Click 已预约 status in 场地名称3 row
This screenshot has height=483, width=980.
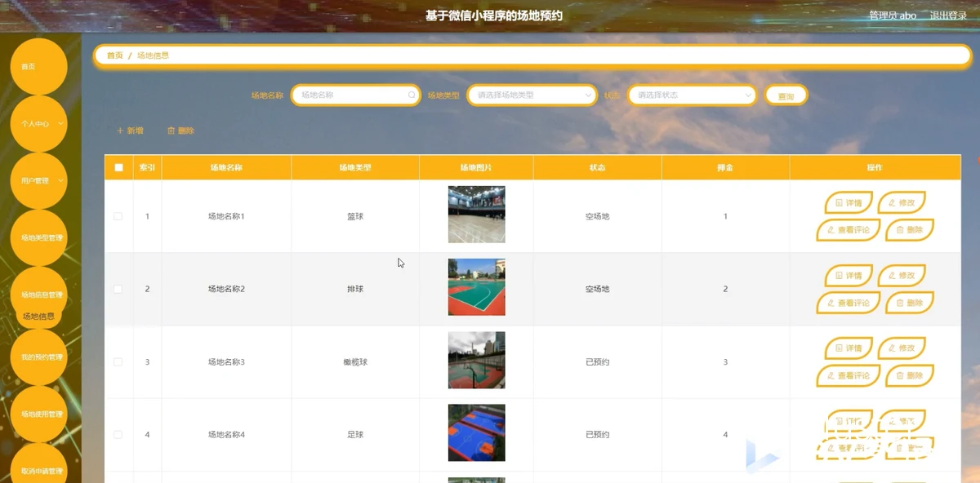[597, 361]
